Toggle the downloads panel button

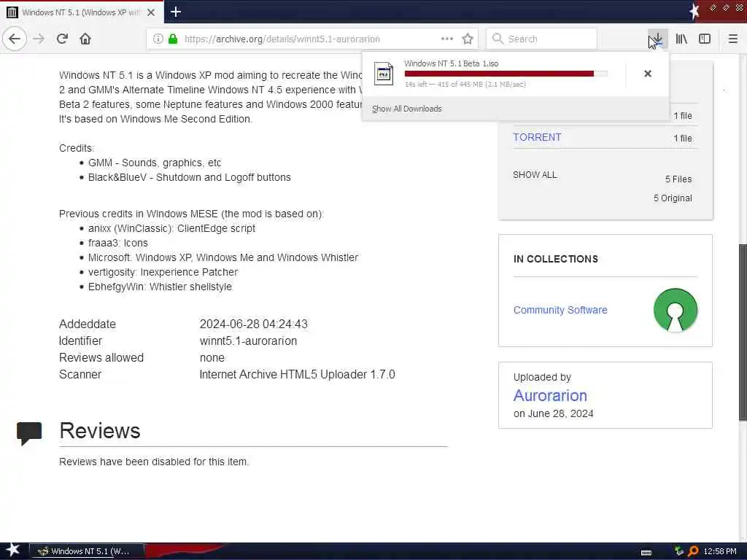tap(657, 39)
